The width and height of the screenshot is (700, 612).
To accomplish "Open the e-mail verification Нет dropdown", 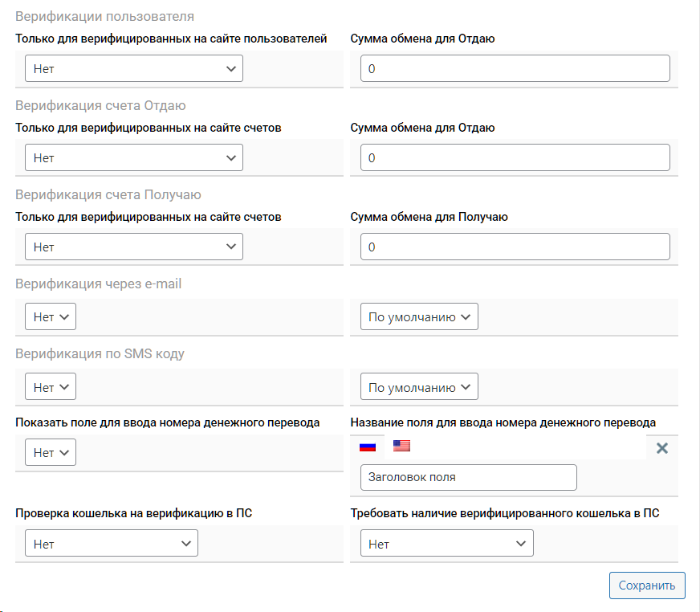I will coord(51,317).
